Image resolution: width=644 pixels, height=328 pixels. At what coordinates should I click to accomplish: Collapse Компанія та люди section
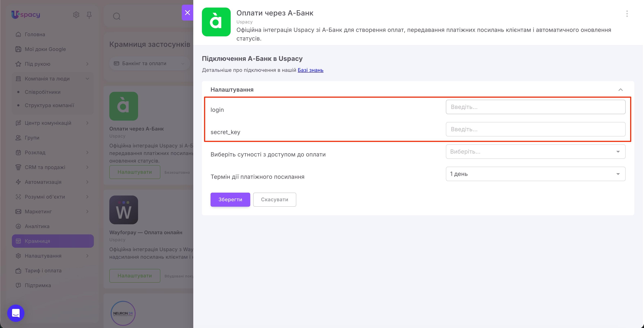coord(53,79)
